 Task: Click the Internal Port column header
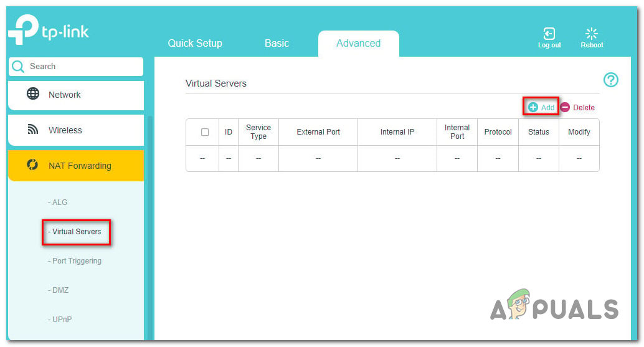457,132
